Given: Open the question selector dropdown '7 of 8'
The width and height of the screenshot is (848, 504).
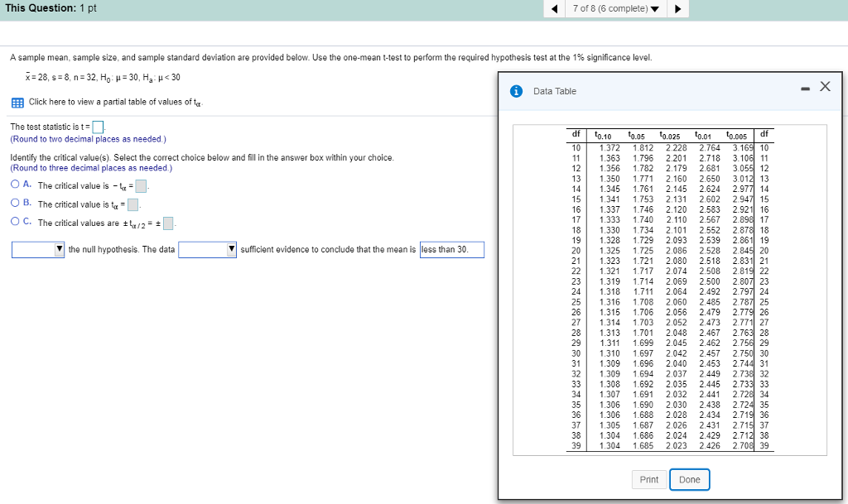Looking at the screenshot, I should [x=616, y=8].
